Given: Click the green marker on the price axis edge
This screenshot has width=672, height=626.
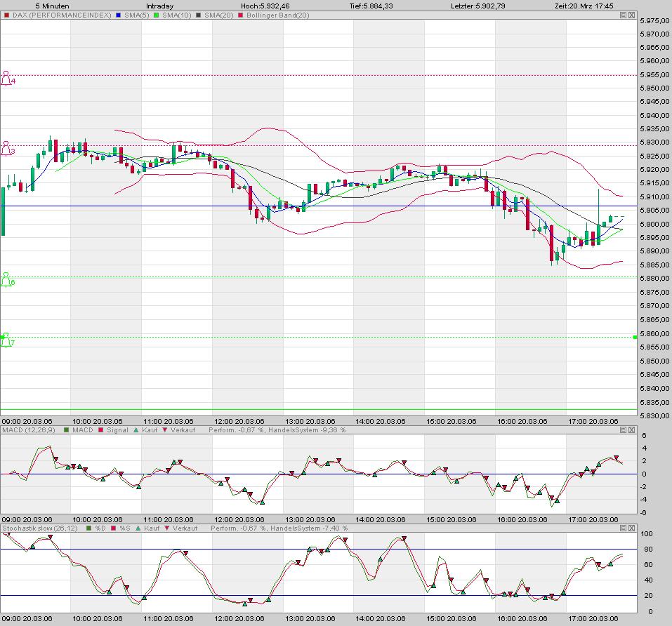Looking at the screenshot, I should point(635,338).
